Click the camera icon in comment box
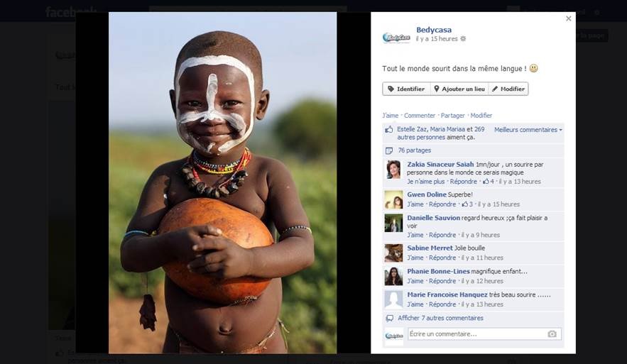The image size is (627, 364). [x=552, y=334]
